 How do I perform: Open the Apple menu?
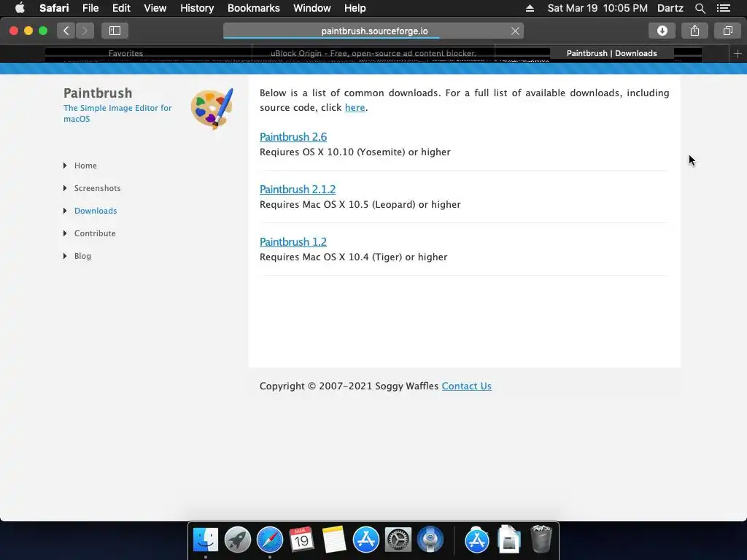pos(20,8)
